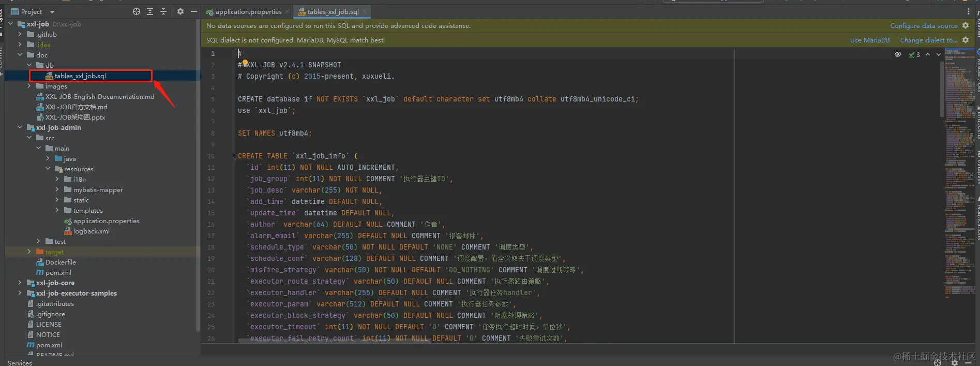Click Configure data source link
Image resolution: width=980 pixels, height=366 pixels.
pyautogui.click(x=924, y=25)
